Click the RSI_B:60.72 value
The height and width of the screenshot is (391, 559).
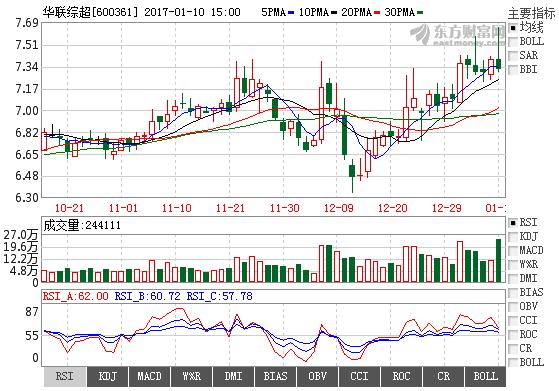click(148, 296)
